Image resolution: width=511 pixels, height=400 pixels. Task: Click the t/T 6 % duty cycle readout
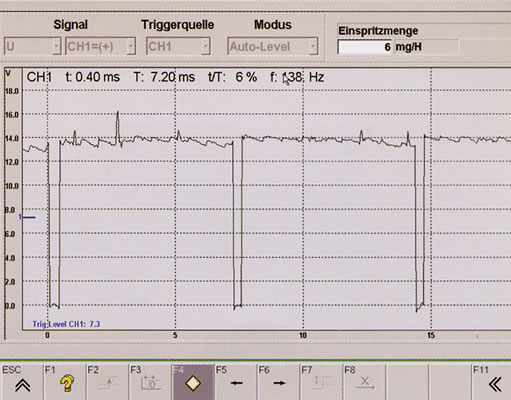232,77
